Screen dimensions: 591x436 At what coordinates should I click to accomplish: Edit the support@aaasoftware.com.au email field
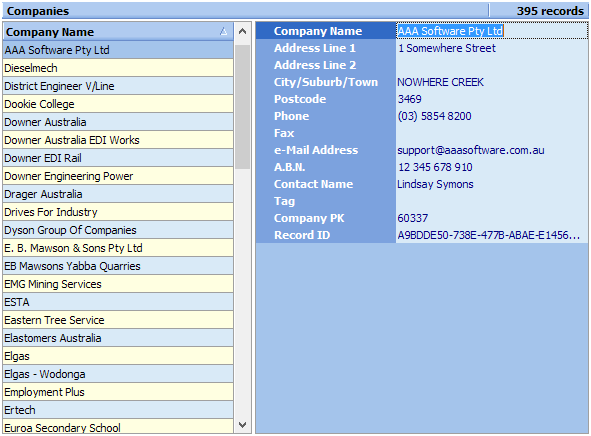coord(492,150)
